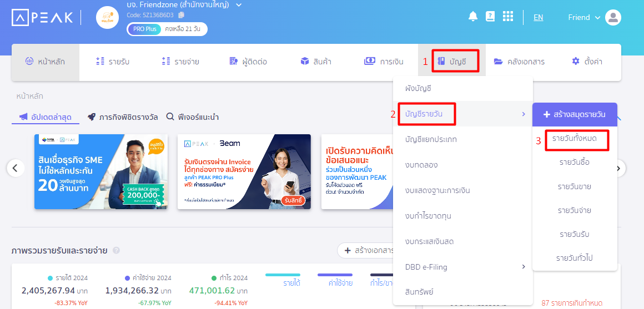Open งบกระแสเงินสด report
Image resolution: width=644 pixels, height=309 pixels.
pyautogui.click(x=463, y=241)
